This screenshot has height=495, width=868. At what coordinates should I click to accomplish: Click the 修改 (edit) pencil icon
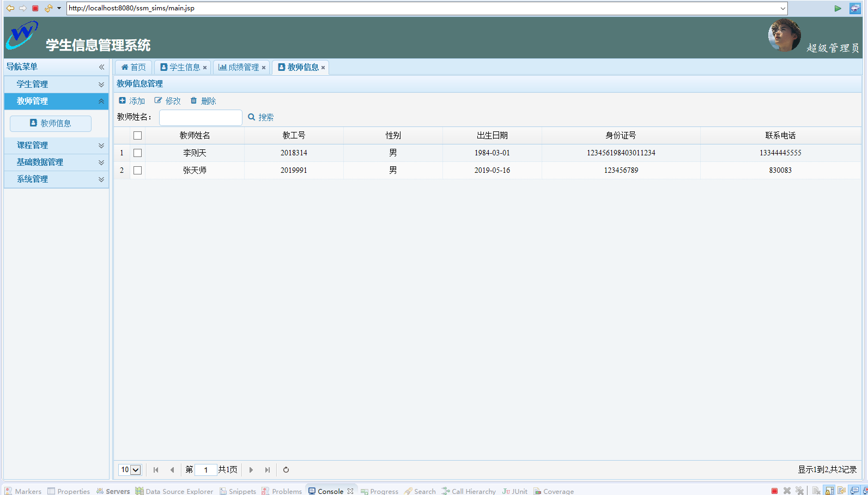pyautogui.click(x=158, y=101)
